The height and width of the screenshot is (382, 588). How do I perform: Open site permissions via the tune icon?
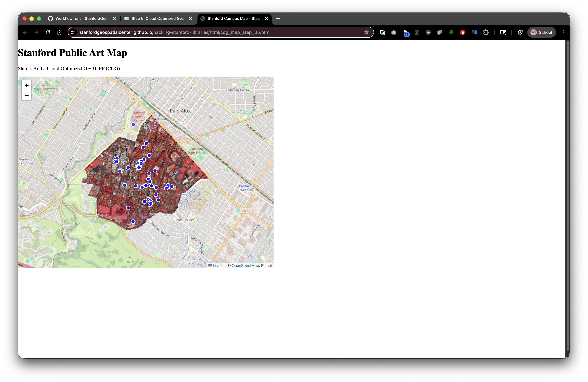[73, 32]
